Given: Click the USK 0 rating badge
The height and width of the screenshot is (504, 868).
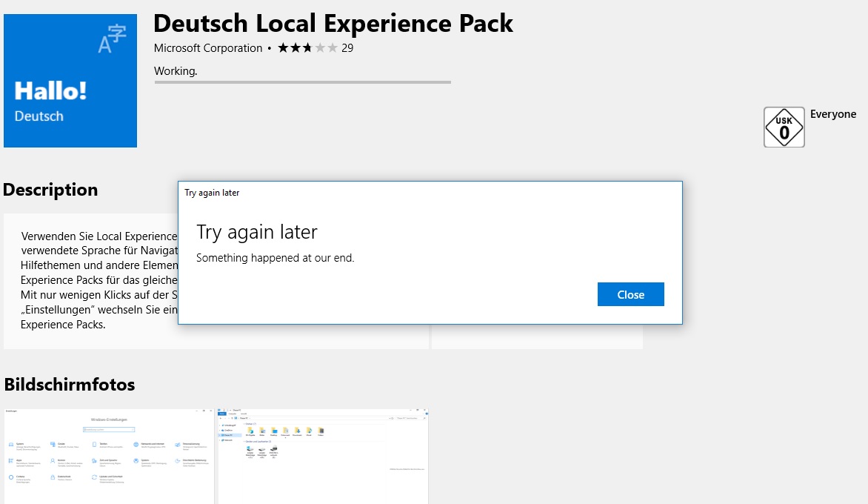Looking at the screenshot, I should pos(784,127).
